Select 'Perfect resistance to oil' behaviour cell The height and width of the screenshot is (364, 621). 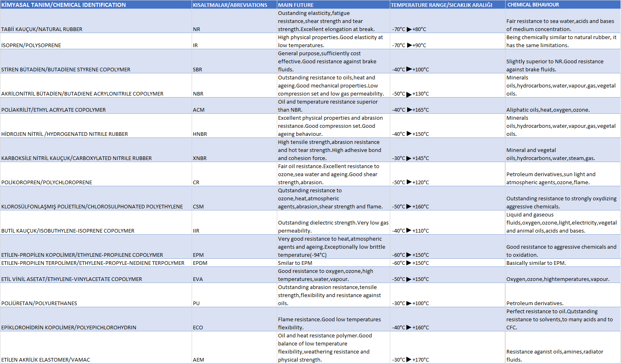(x=563, y=319)
